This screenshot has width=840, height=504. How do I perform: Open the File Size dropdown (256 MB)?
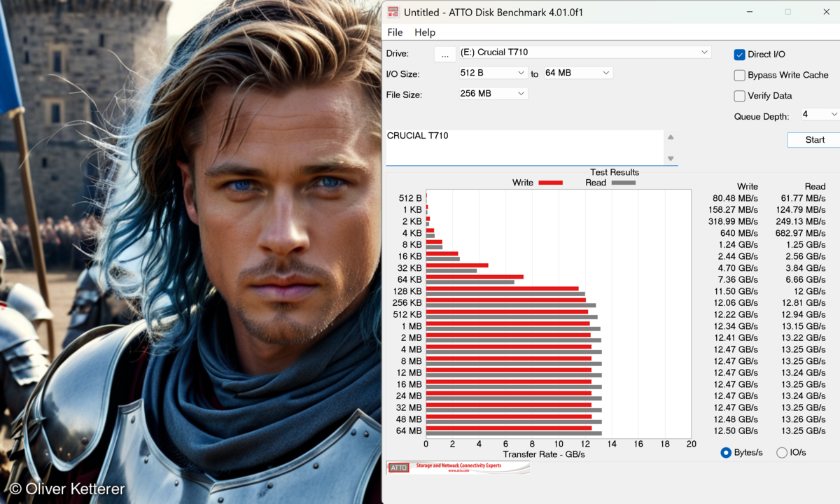tap(493, 94)
